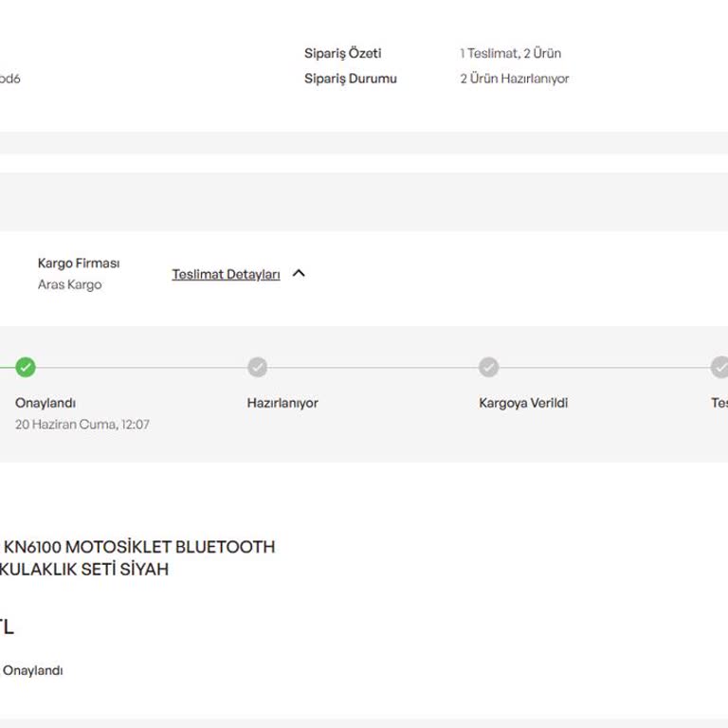Click the Kargo Firması heading

pyautogui.click(x=79, y=264)
